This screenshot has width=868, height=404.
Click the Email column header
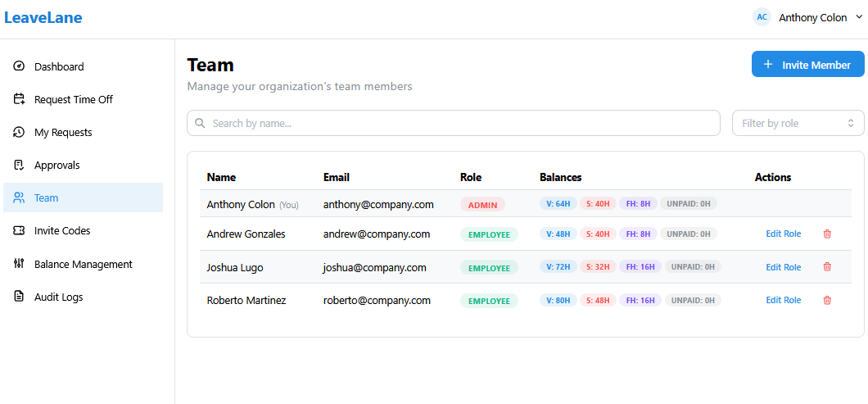(336, 177)
